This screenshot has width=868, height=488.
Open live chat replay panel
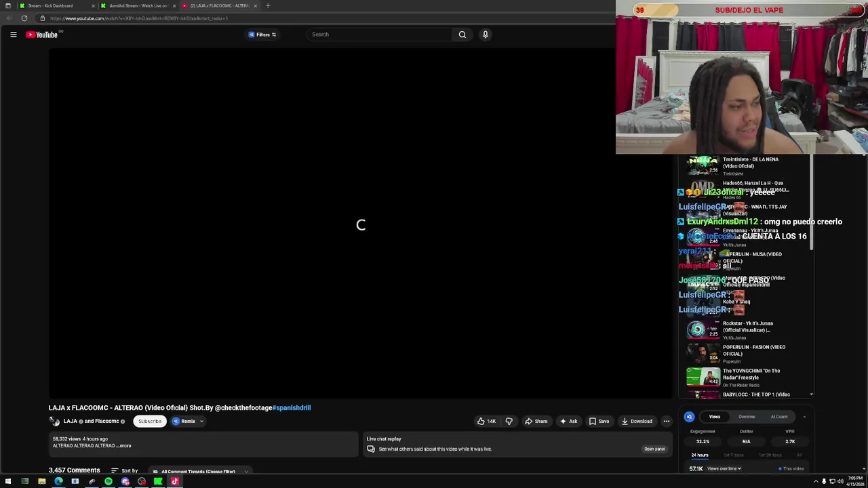click(x=654, y=449)
